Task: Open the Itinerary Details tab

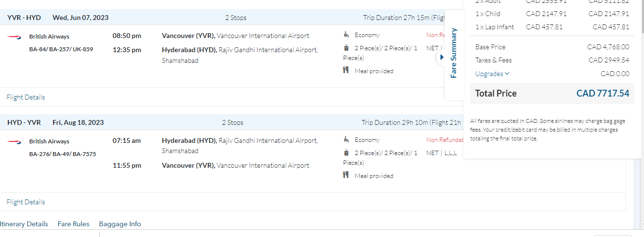Action: point(24,224)
